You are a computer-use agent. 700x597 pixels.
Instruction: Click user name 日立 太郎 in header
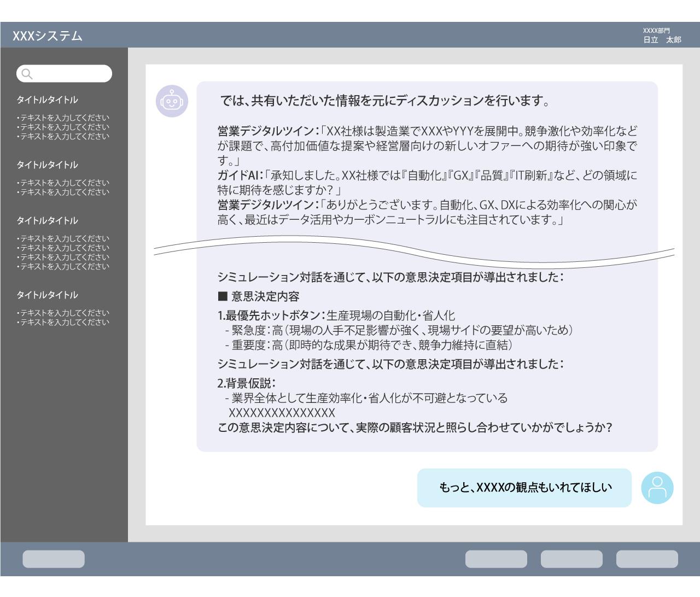(x=662, y=40)
